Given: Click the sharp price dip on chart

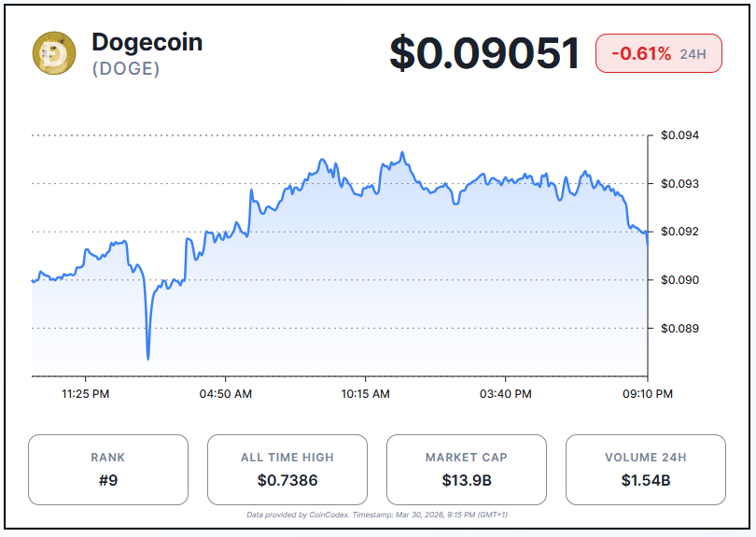Looking at the screenshot, I should [148, 355].
